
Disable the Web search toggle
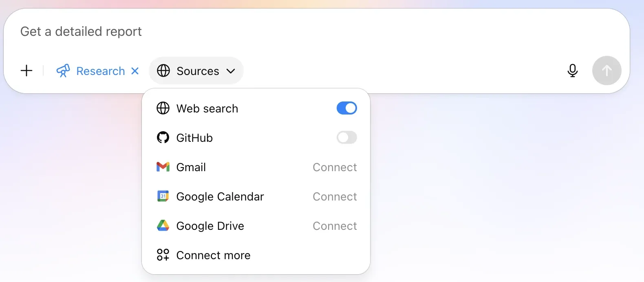click(x=347, y=108)
